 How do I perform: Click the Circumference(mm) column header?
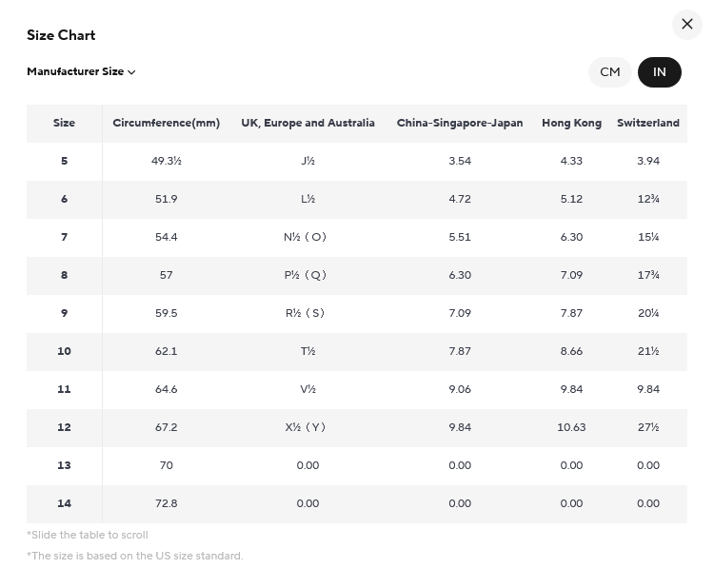pyautogui.click(x=167, y=123)
